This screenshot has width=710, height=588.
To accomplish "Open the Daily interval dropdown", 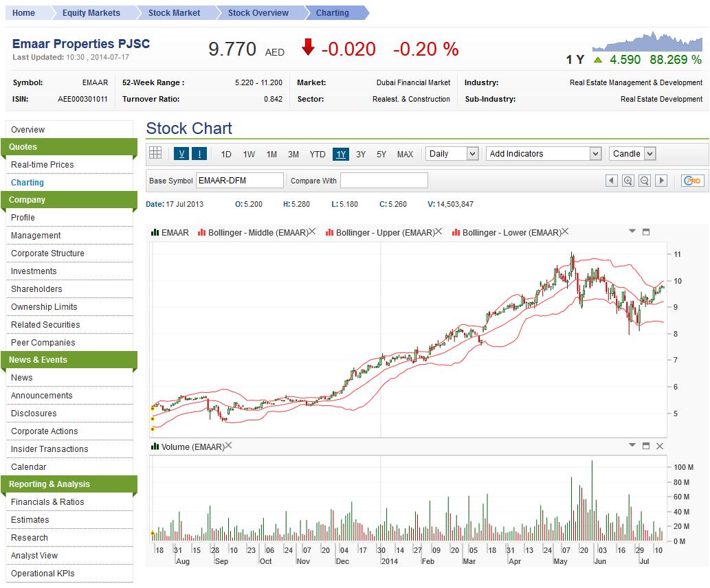I will [x=452, y=153].
